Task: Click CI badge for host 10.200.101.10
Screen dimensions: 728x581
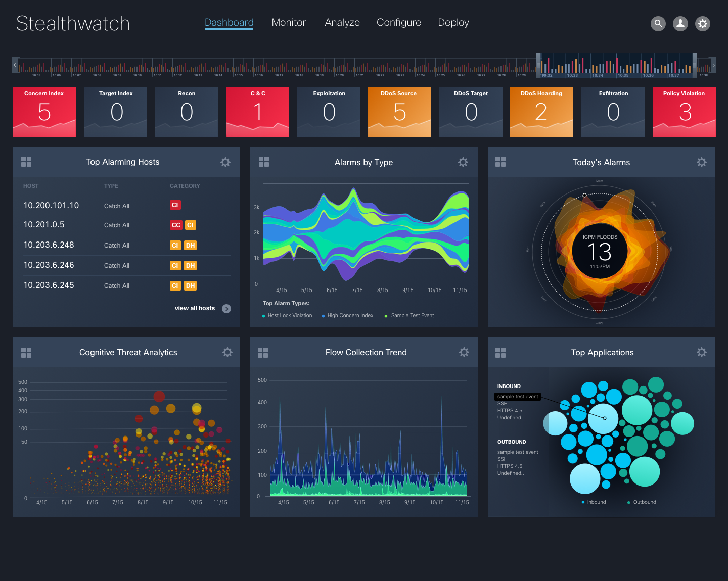Action: click(x=175, y=205)
